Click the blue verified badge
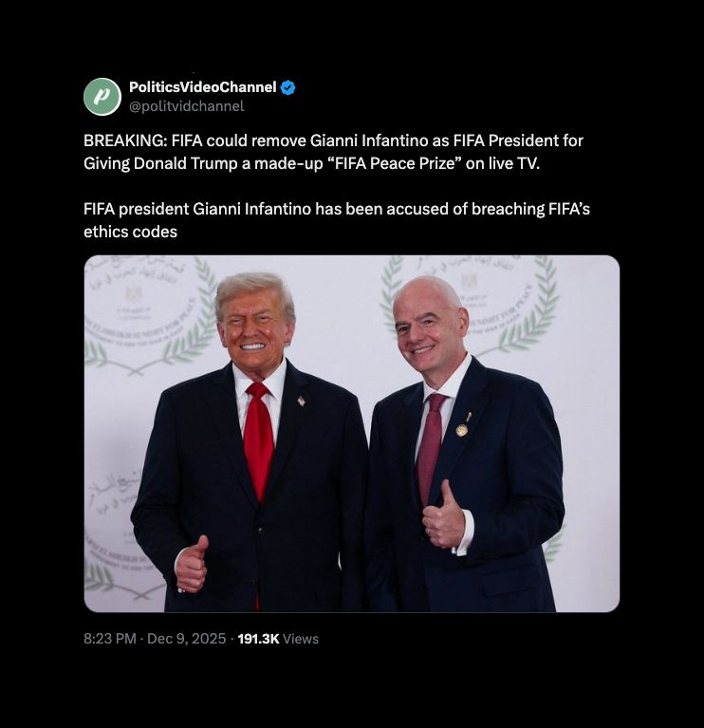704x728 pixels. point(288,87)
